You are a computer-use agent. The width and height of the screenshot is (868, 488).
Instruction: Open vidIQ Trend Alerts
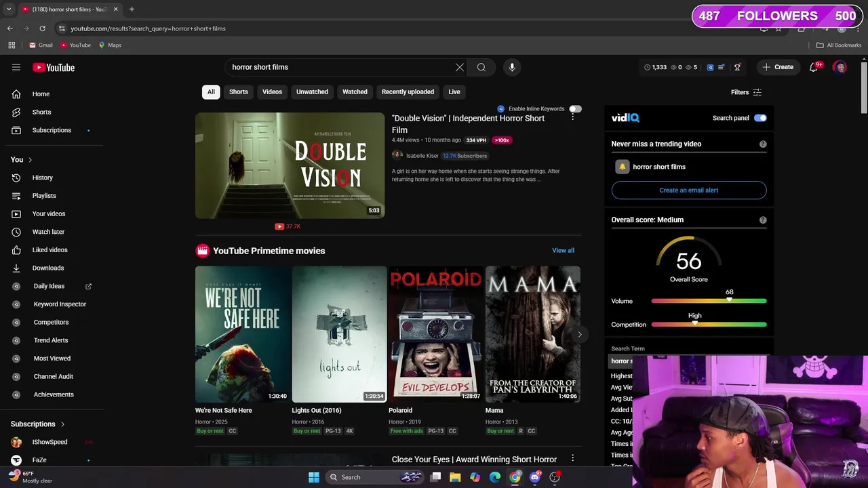point(52,340)
